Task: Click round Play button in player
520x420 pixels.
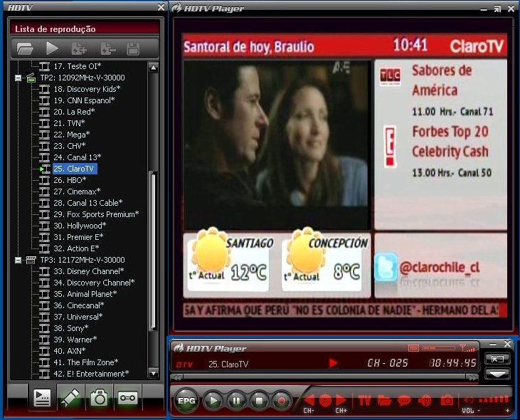Action: [213, 401]
